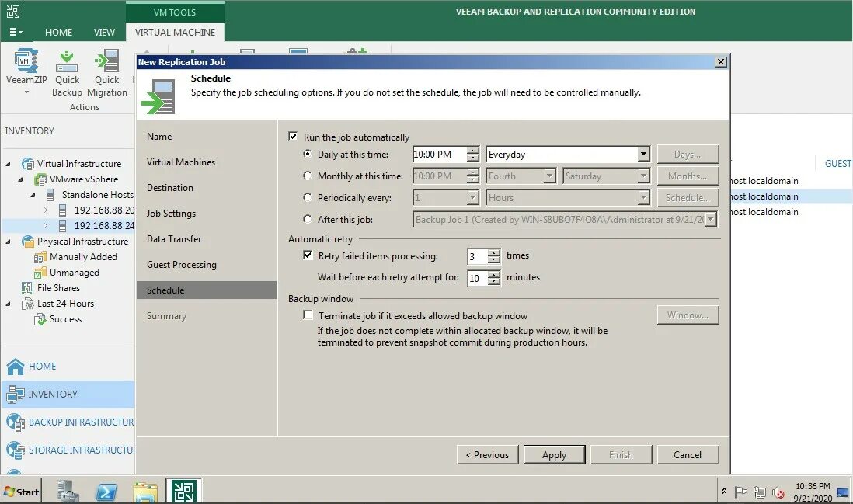
Task: Select the VMware vSphere icon
Action: [x=40, y=179]
